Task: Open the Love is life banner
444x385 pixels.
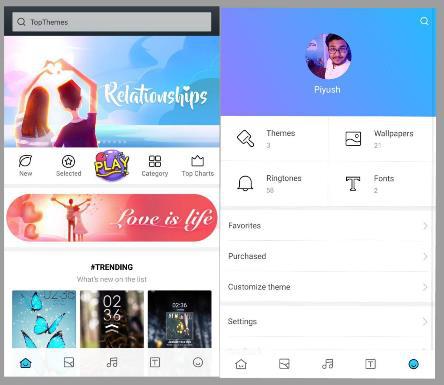Action: 112,218
